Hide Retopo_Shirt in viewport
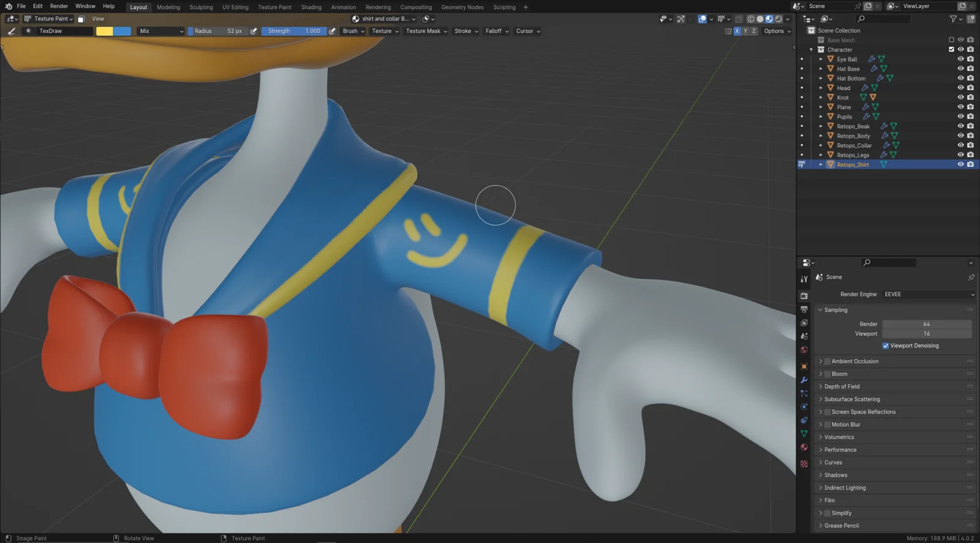 click(960, 164)
